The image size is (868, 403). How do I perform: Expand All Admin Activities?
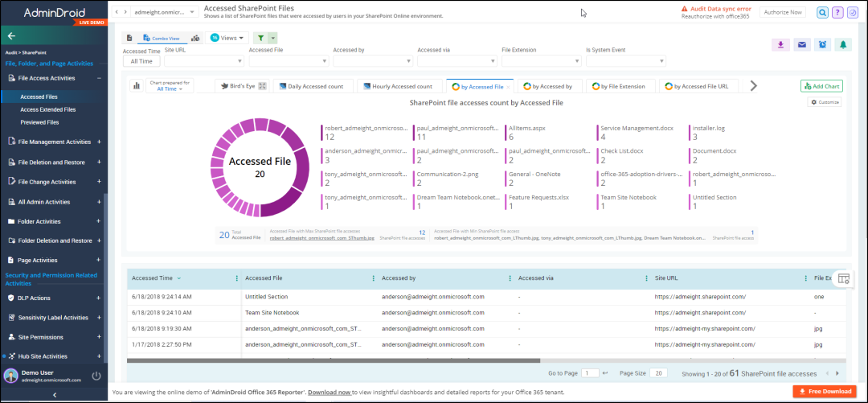[99, 202]
